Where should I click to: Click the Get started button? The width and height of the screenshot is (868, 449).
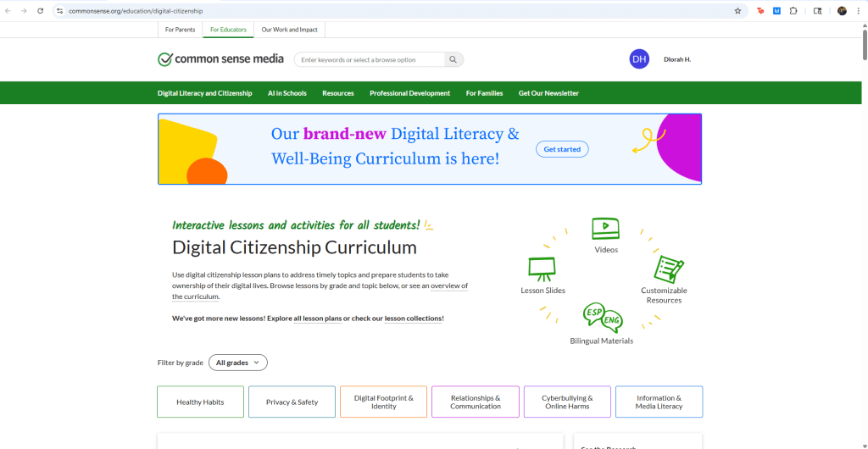(x=562, y=149)
